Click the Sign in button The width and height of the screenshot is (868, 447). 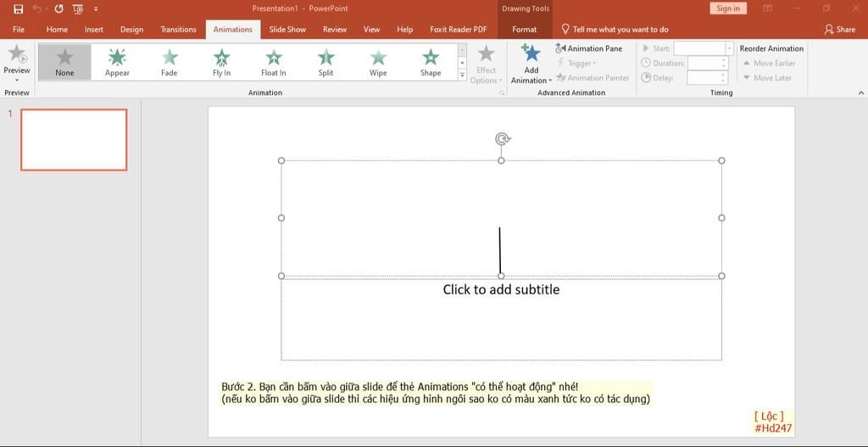(x=728, y=8)
